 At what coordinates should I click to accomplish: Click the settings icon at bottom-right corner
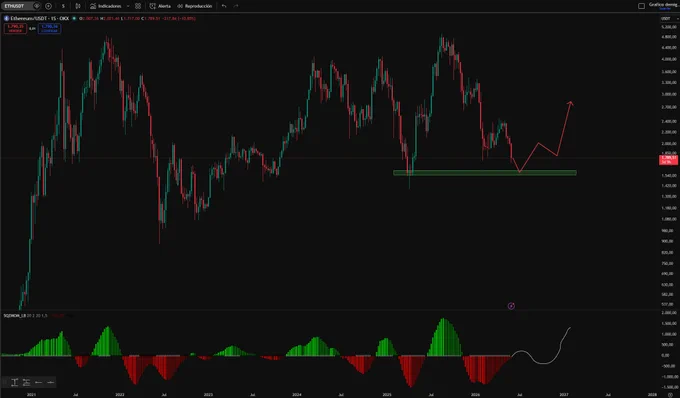point(670,395)
